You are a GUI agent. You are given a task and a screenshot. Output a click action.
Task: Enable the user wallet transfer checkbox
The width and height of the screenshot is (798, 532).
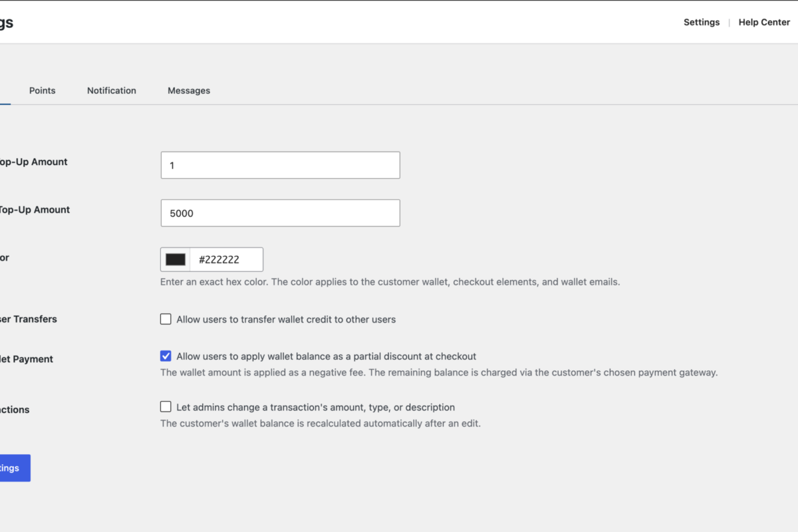[x=166, y=319]
